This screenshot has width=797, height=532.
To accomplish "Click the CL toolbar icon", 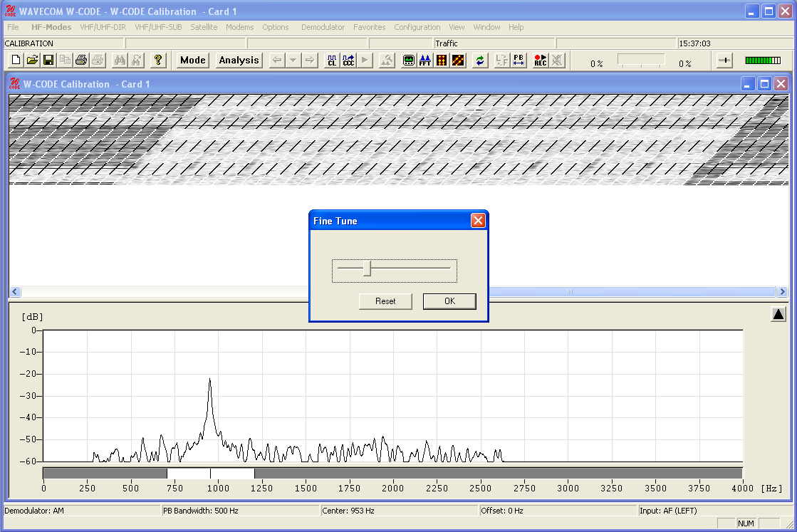I will [x=331, y=61].
